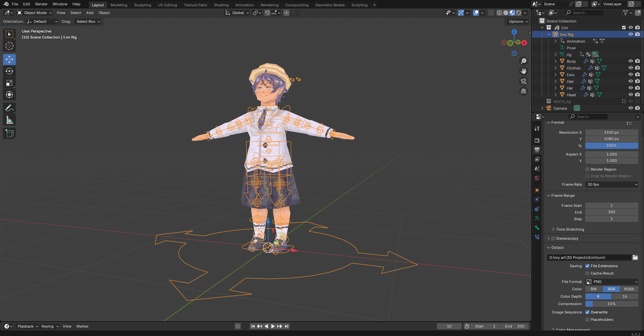The width and height of the screenshot is (644, 336).
Task: Select the Add Cube tool
Action: [x=9, y=133]
